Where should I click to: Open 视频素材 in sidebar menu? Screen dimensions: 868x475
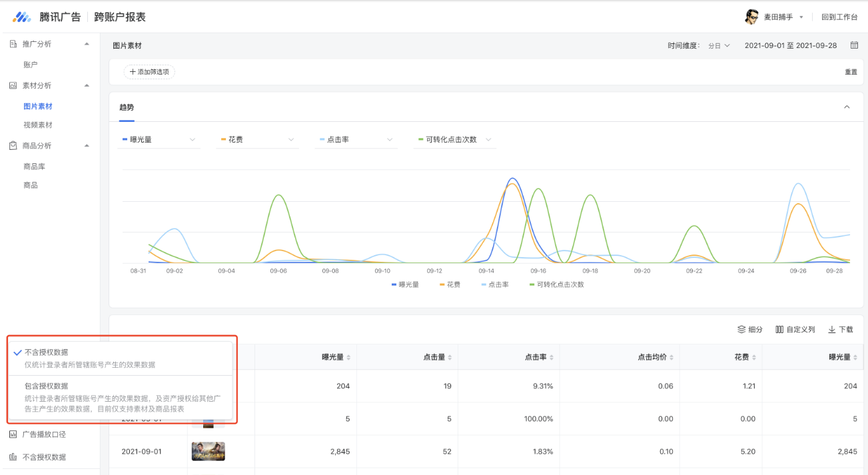pos(37,125)
